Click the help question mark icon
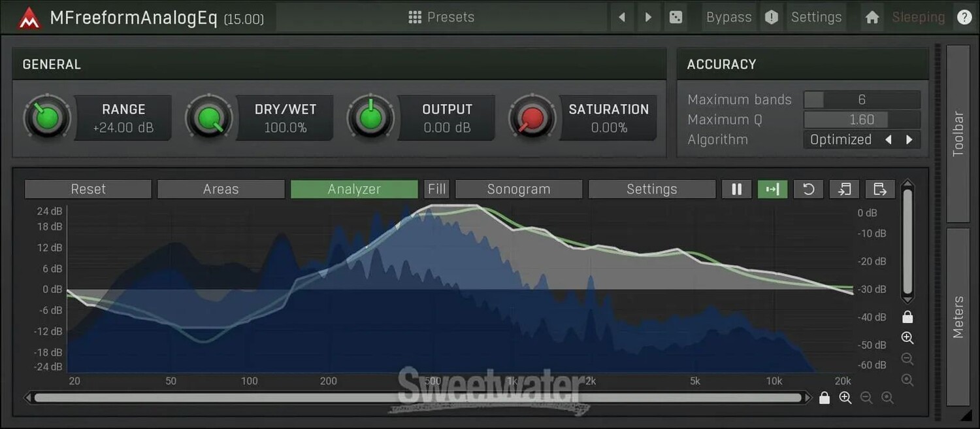This screenshot has height=429, width=980. (964, 17)
